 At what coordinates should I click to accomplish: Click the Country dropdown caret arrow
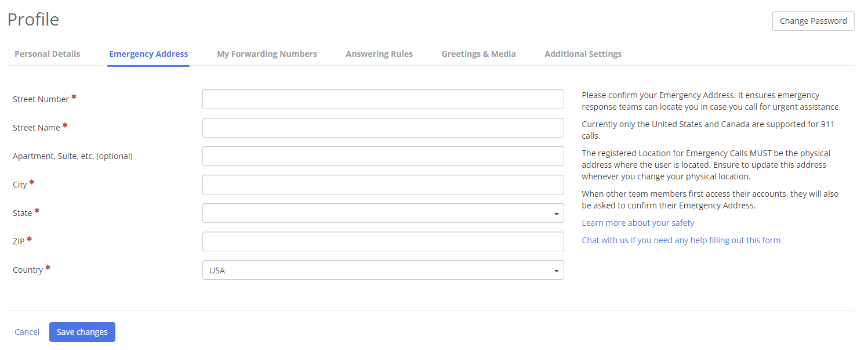click(x=556, y=270)
